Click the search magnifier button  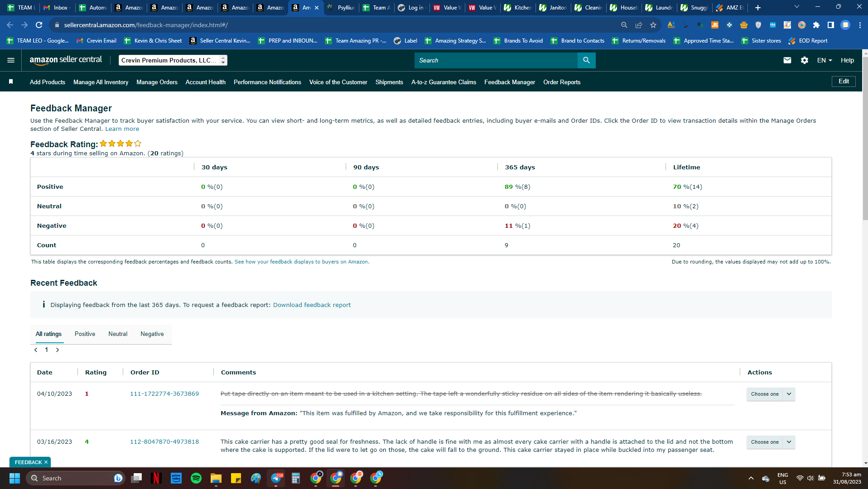click(x=586, y=60)
